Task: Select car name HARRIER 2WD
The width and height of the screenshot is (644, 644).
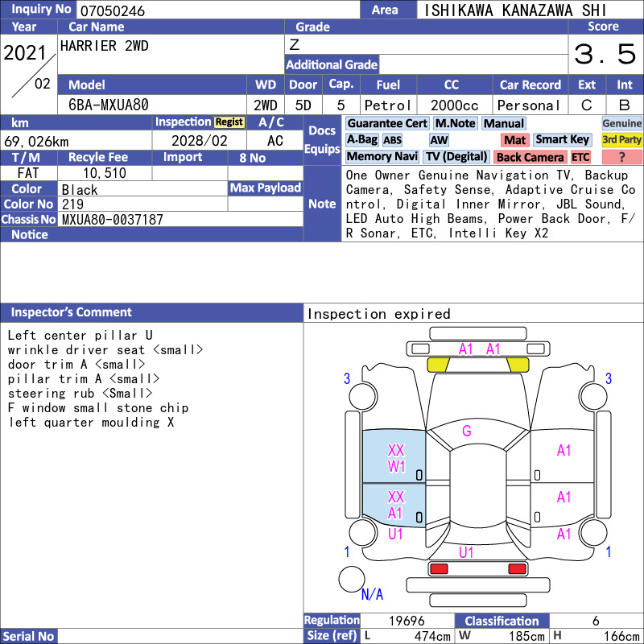Action: click(x=105, y=46)
